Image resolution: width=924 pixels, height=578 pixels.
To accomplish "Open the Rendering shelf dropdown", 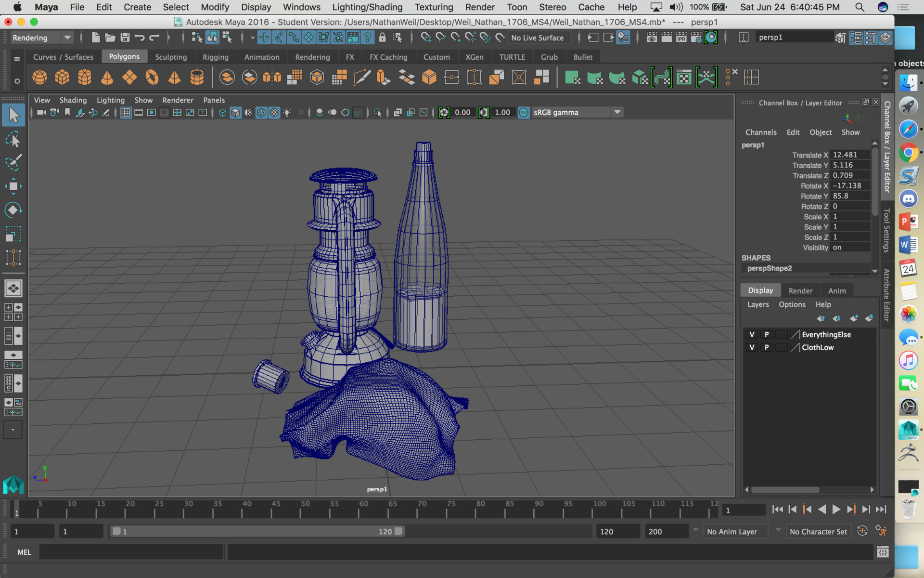I will (x=68, y=37).
